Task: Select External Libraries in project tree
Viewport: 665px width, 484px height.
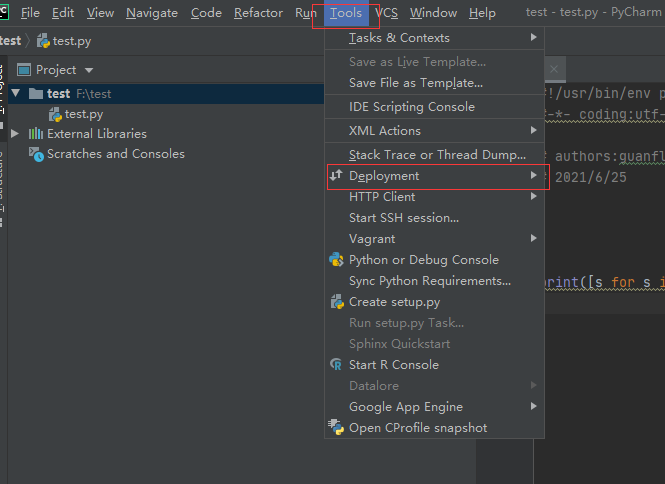Action: tap(97, 134)
